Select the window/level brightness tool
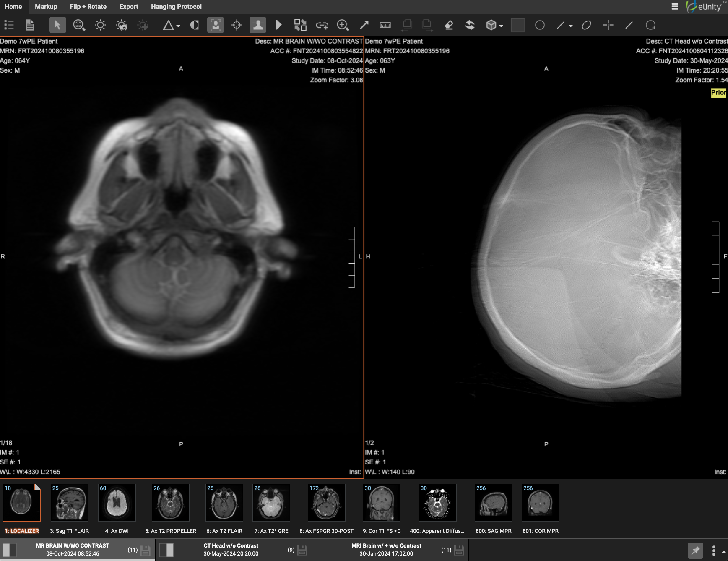This screenshot has height=561, width=728. [x=100, y=25]
